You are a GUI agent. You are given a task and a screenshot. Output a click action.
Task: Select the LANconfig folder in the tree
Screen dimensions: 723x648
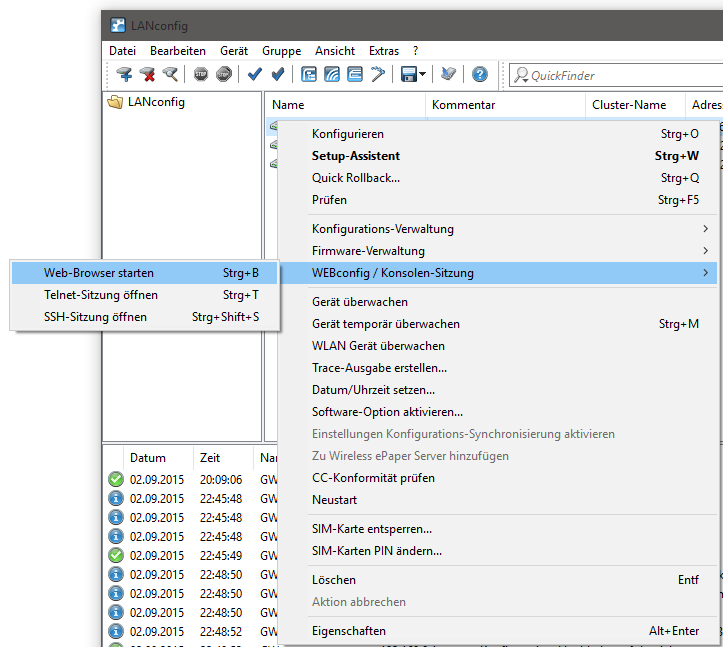pos(155,102)
